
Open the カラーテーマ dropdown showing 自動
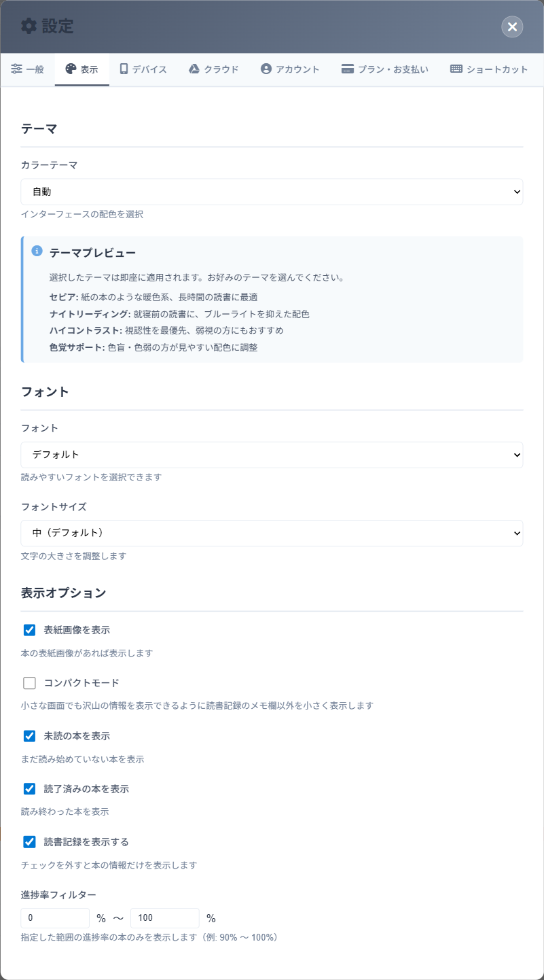click(272, 192)
